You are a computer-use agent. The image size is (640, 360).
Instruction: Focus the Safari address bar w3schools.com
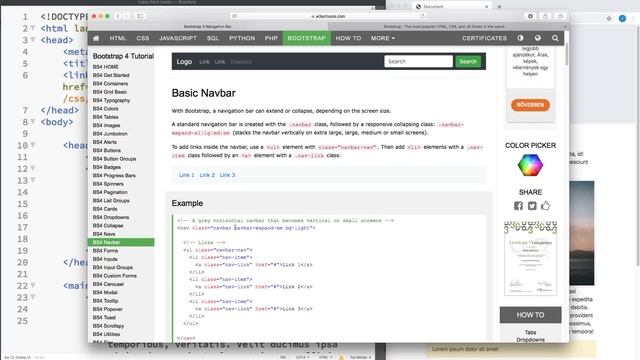(328, 16)
